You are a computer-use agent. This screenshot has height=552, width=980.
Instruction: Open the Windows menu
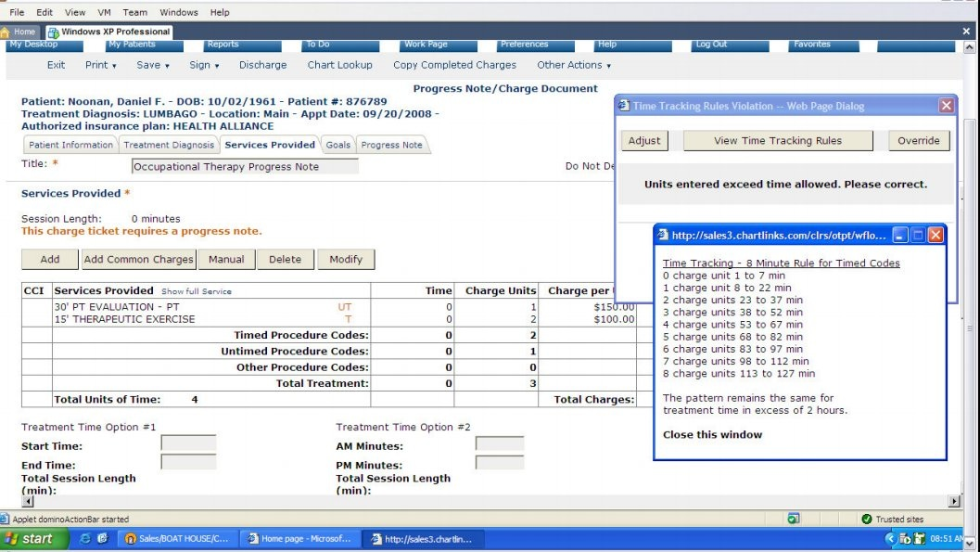coord(179,12)
